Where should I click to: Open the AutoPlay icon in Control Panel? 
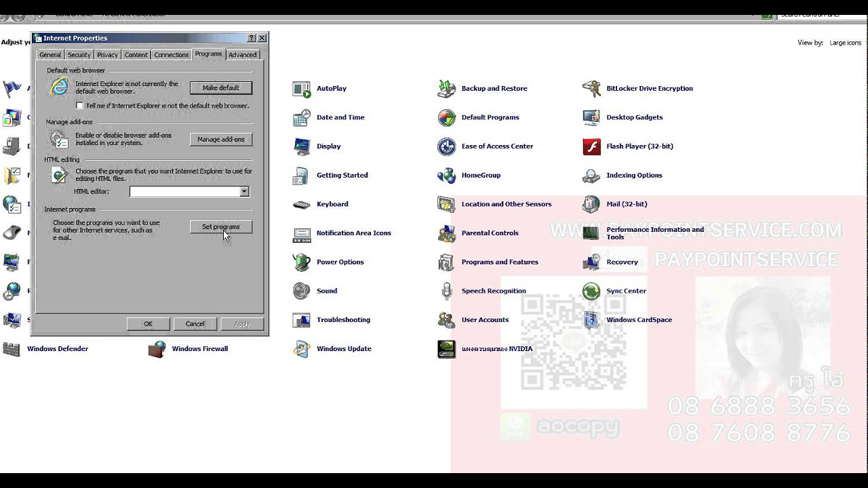click(x=302, y=89)
